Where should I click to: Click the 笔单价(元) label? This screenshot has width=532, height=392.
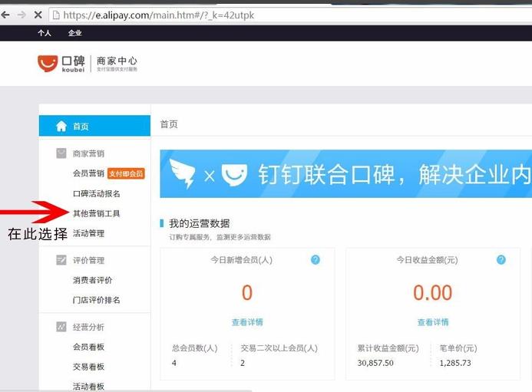[458, 348]
